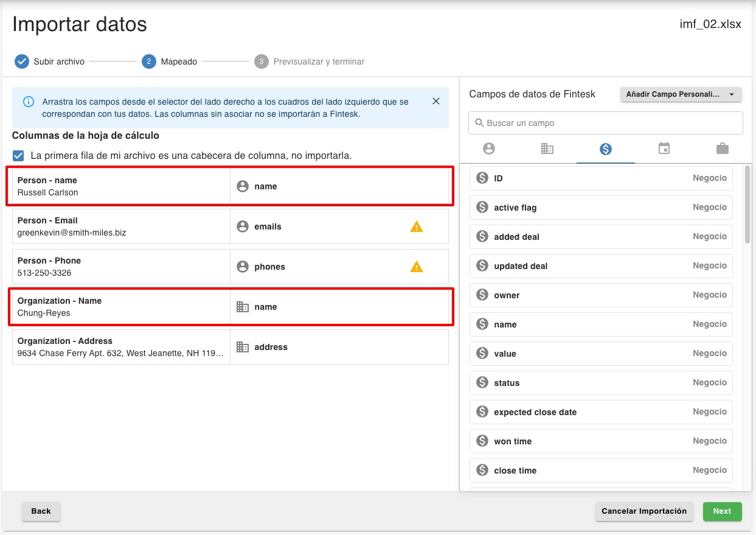The width and height of the screenshot is (756, 535).
Task: Click warning icon on emails mapping
Action: 416,226
